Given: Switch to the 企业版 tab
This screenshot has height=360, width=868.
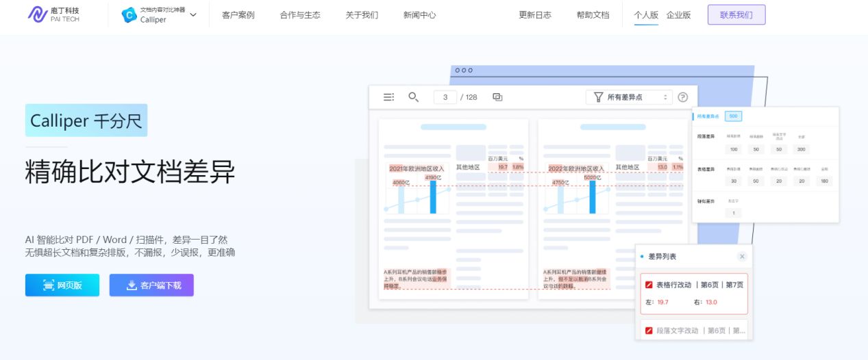Looking at the screenshot, I should pyautogui.click(x=678, y=15).
